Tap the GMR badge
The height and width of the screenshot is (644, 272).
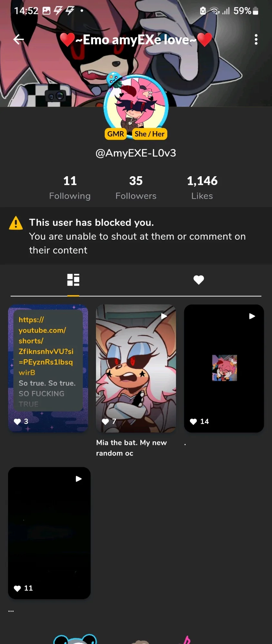pos(116,134)
